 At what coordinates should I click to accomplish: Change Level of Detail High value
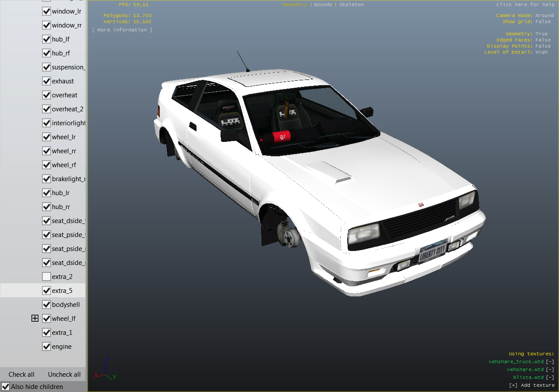point(542,52)
